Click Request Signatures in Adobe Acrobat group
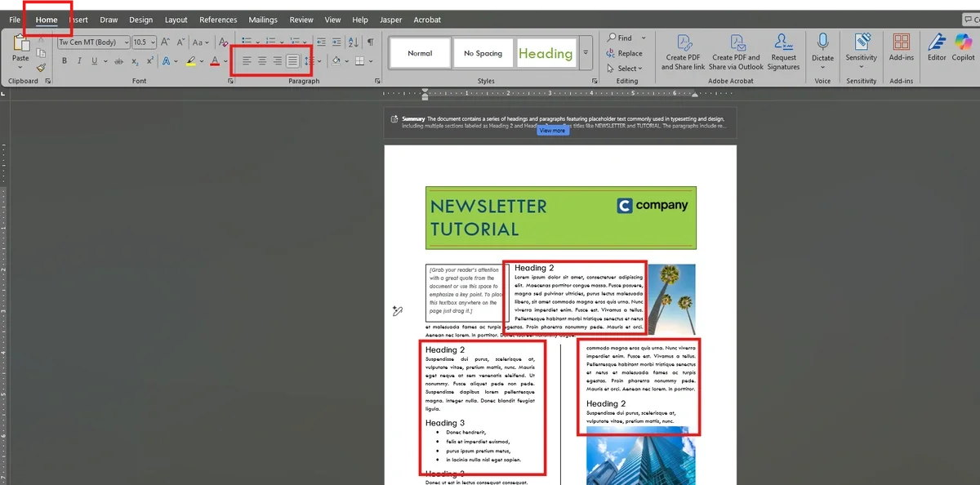The width and height of the screenshot is (980, 485). [x=783, y=51]
